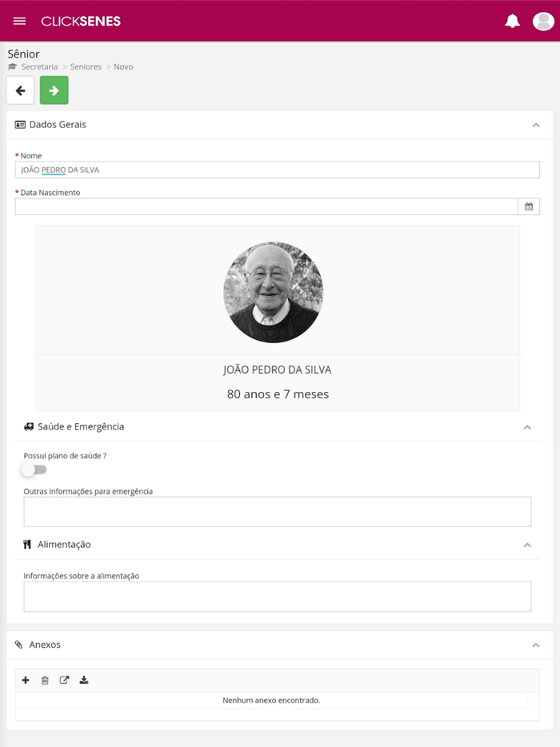Add a new attachment with plus icon
Viewport: 560px width, 747px height.
(26, 680)
